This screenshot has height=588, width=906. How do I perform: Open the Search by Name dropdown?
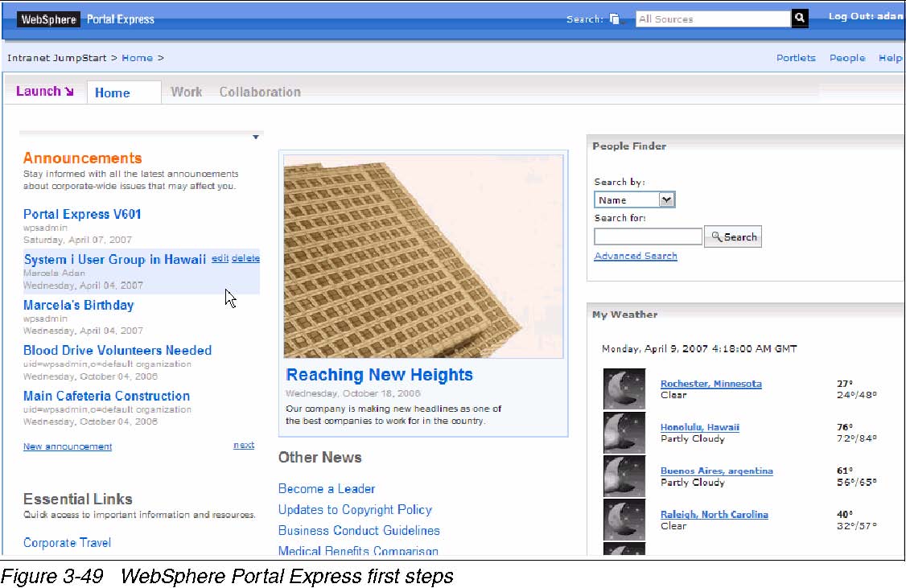click(634, 199)
